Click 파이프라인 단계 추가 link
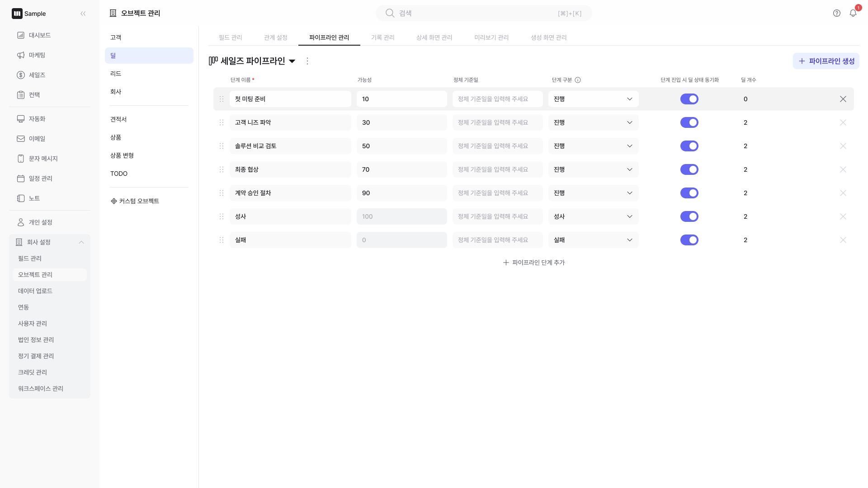868x488 pixels. click(534, 263)
